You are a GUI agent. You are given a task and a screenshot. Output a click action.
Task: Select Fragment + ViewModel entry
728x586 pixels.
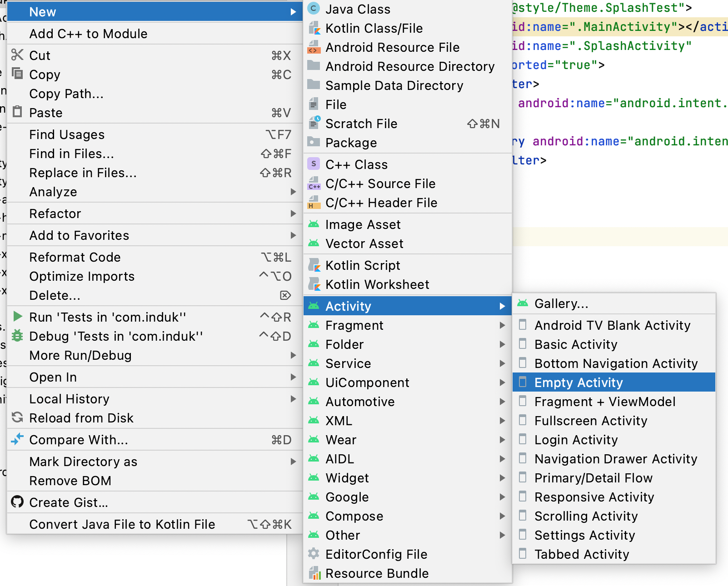(x=614, y=402)
